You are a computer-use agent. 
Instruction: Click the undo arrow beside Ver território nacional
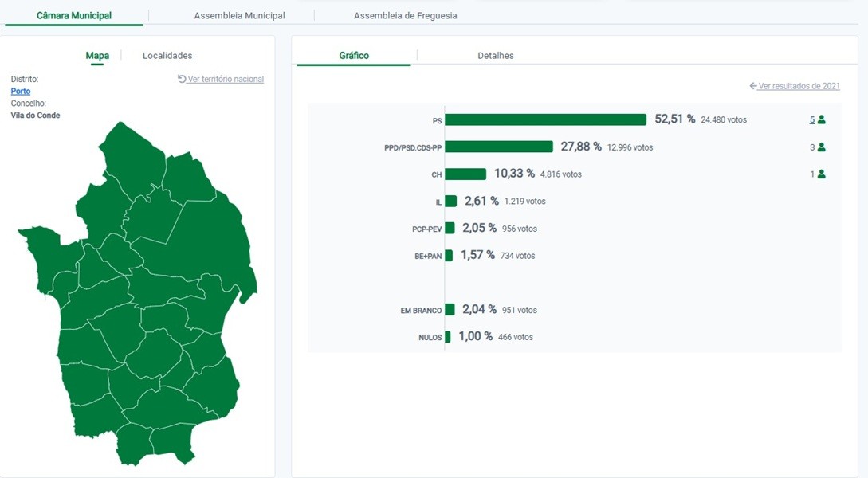(x=182, y=79)
